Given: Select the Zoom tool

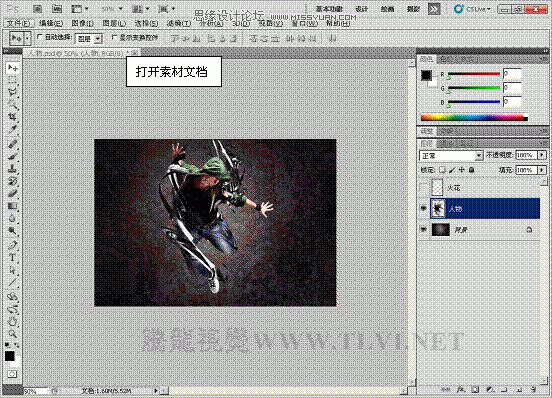Looking at the screenshot, I should coord(13,333).
